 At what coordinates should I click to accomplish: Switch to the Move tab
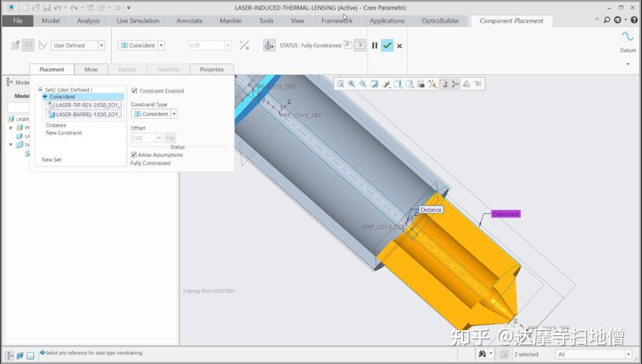[91, 70]
